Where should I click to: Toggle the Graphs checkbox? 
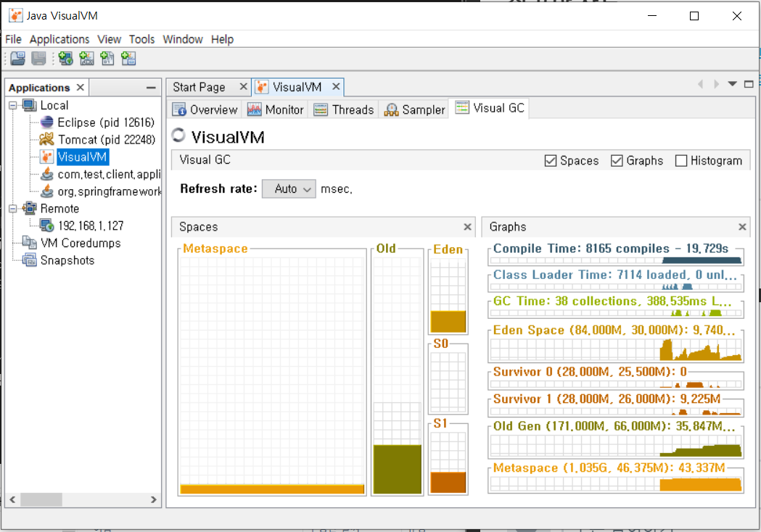[617, 160]
